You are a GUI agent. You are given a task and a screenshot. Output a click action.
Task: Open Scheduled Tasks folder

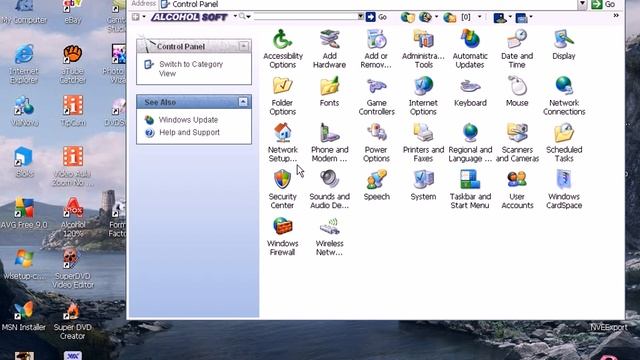click(564, 143)
